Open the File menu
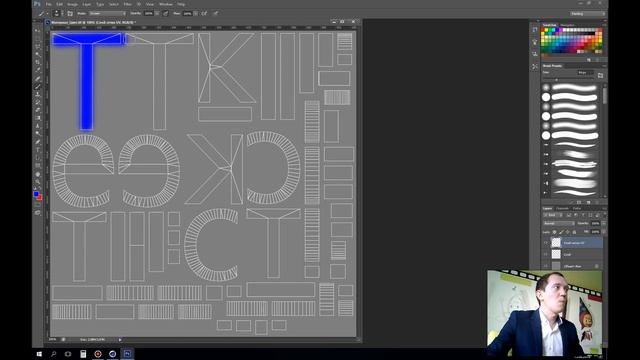 point(49,4)
